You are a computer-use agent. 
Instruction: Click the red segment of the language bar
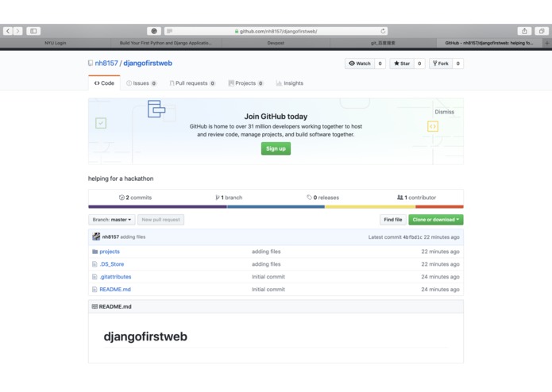click(440, 207)
